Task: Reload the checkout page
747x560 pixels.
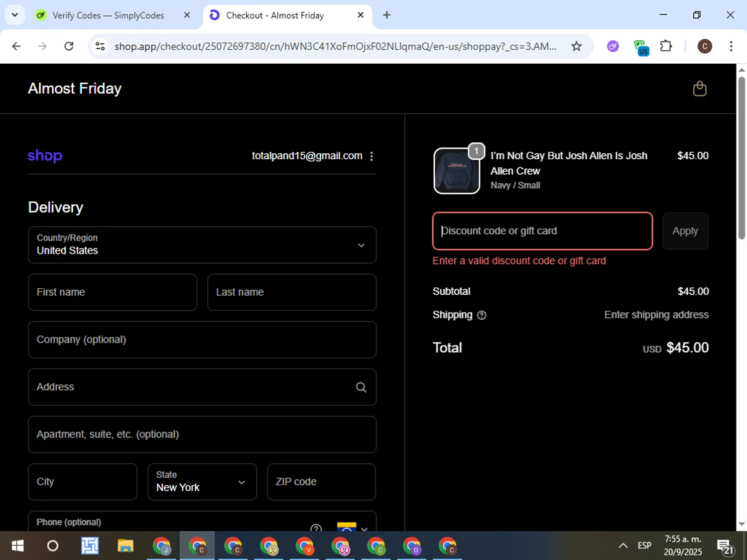Action: [x=69, y=46]
